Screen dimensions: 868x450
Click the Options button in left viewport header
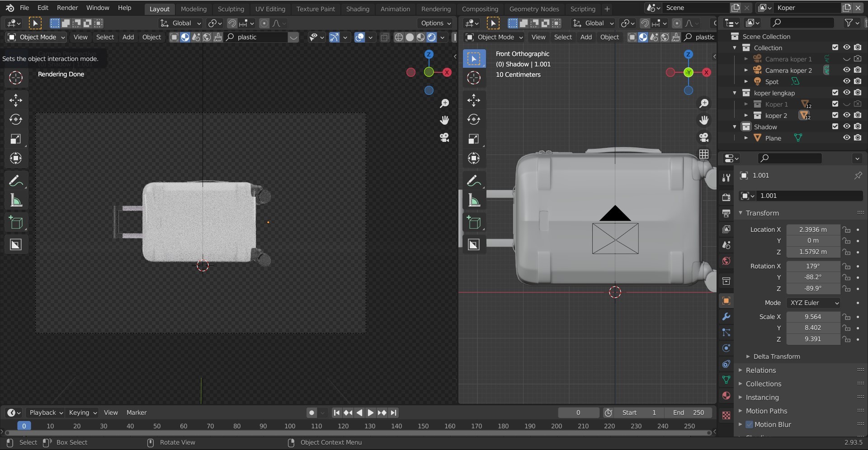435,23
